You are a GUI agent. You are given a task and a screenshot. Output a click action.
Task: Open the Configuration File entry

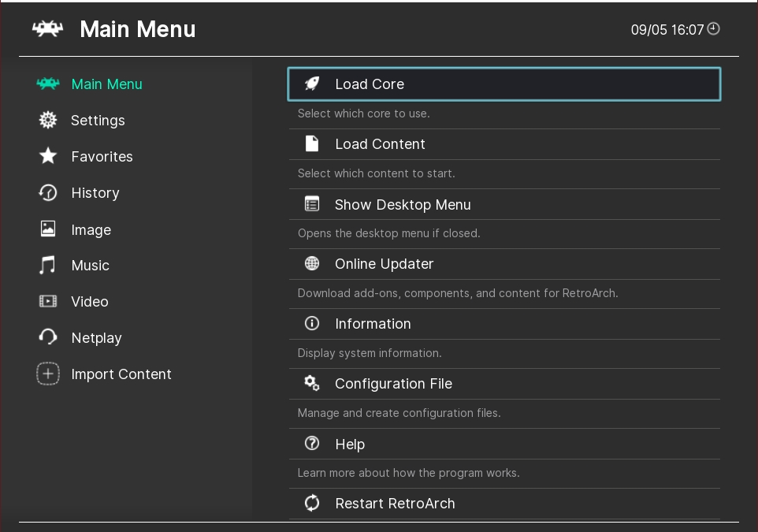coord(504,384)
